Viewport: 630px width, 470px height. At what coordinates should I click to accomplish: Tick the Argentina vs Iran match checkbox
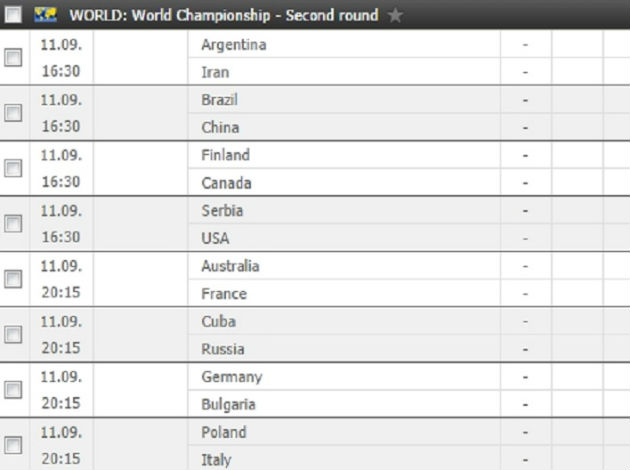pyautogui.click(x=13, y=58)
